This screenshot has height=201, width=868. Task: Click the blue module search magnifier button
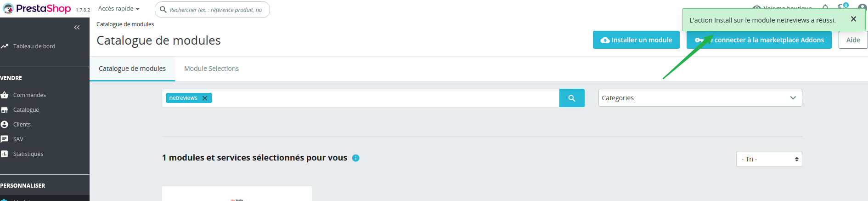click(572, 98)
